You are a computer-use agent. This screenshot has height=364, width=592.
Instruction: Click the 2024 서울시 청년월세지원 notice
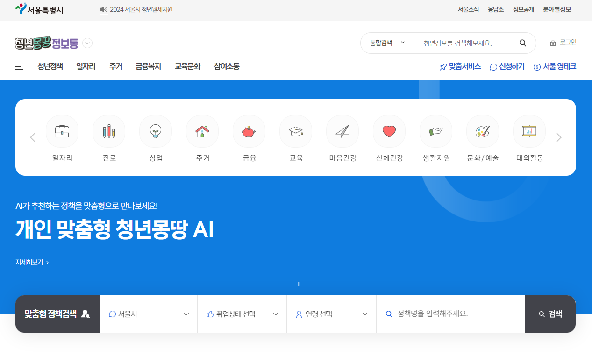point(141,9)
